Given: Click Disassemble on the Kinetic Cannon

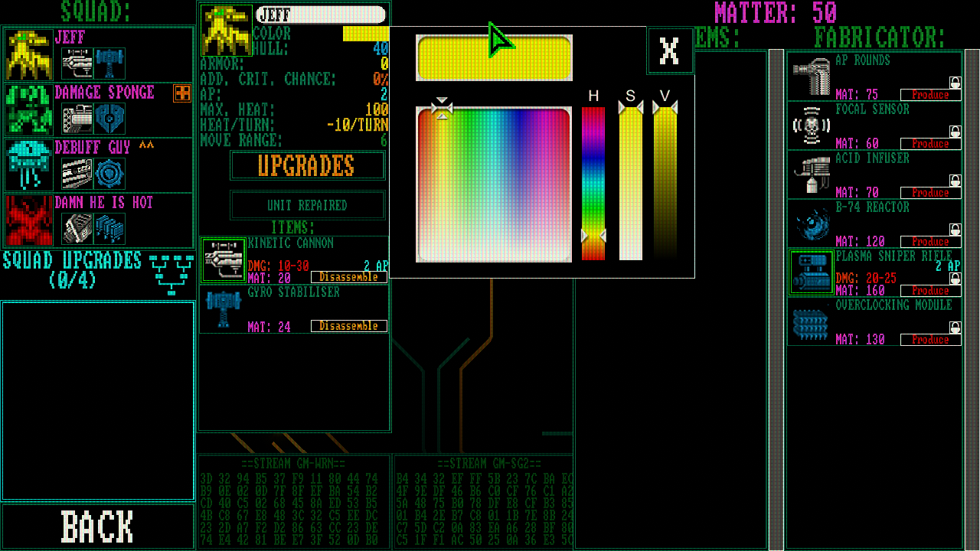Looking at the screenshot, I should (x=351, y=277).
